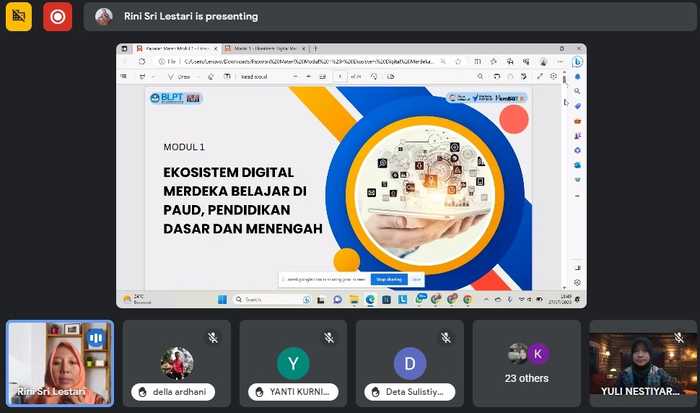
Task: Click the favorites star in the Edge address bar
Action: click(458, 62)
